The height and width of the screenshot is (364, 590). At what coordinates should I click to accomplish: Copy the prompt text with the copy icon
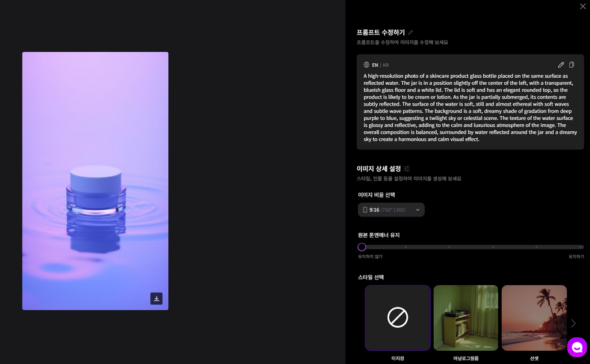tap(572, 65)
